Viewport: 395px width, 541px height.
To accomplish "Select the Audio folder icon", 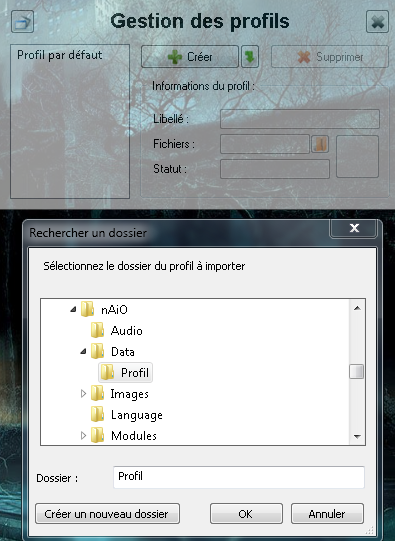I will pyautogui.click(x=98, y=330).
